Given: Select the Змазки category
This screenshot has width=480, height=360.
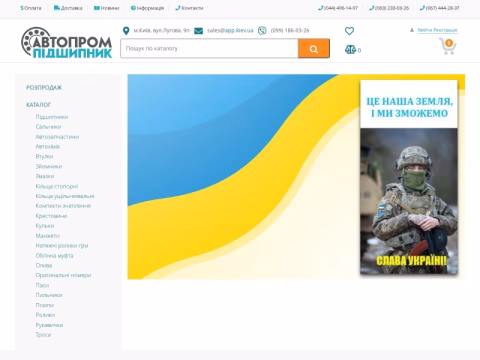Looking at the screenshot, I should [x=45, y=176].
